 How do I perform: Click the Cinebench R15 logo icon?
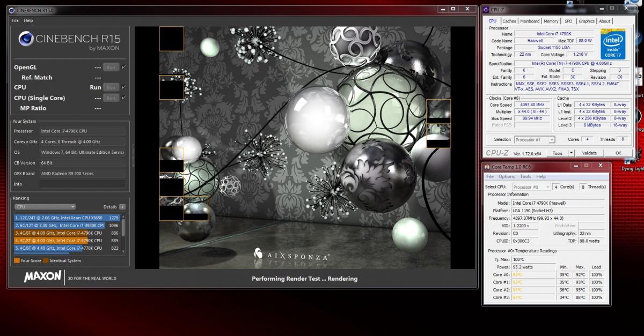click(26, 39)
